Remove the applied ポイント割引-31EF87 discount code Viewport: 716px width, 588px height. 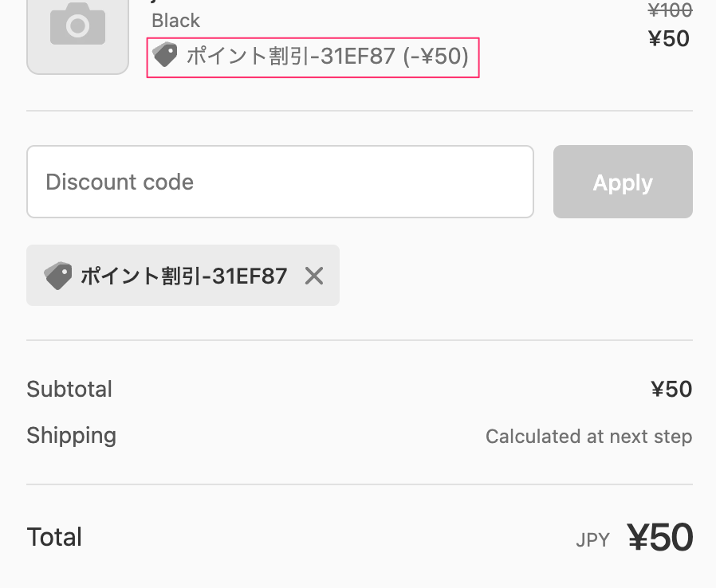[x=314, y=276]
